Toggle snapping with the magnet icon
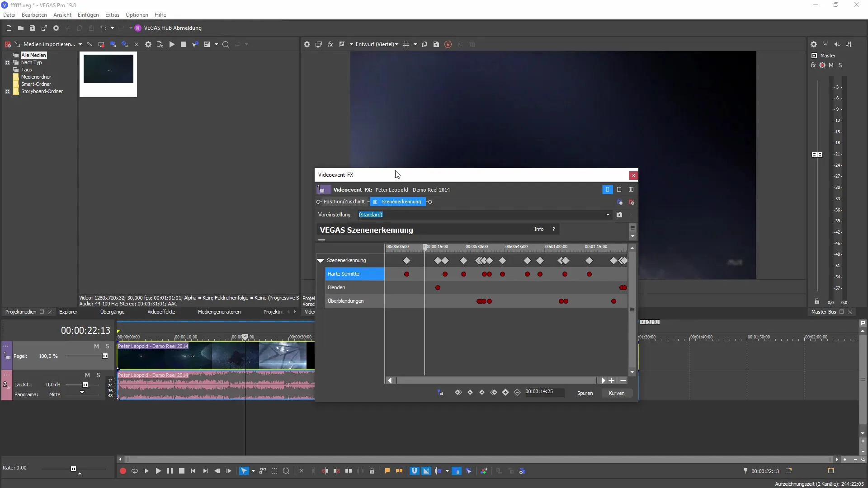Screen dimensions: 868x488 (x=414, y=471)
